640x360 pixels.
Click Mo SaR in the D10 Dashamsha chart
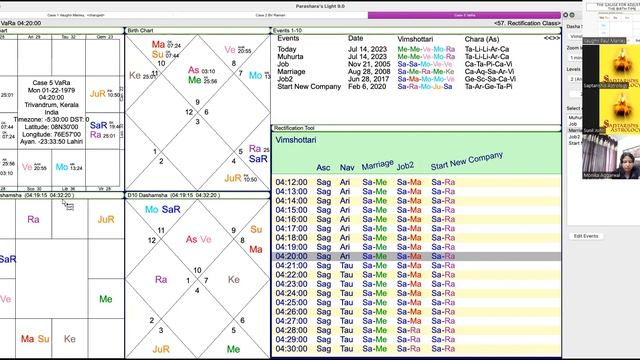coord(162,209)
